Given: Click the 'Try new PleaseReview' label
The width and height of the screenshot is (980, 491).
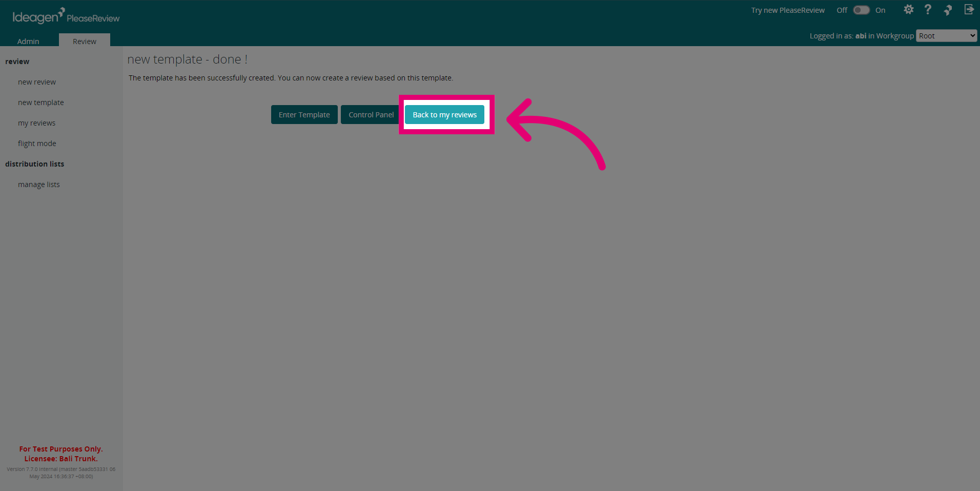Looking at the screenshot, I should [x=788, y=10].
